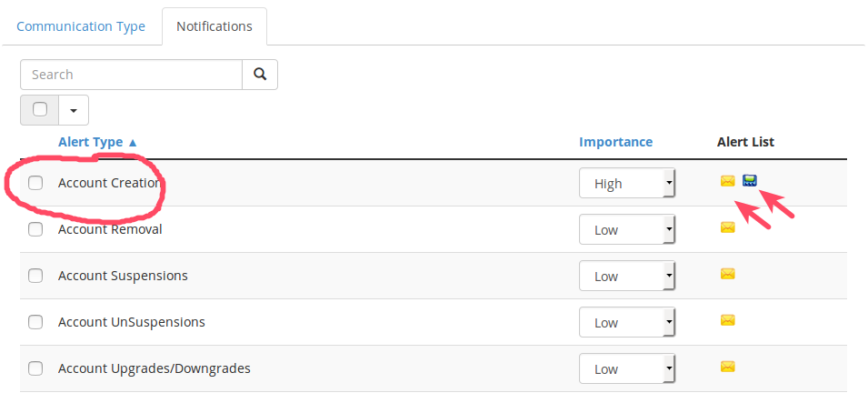This screenshot has height=393, width=868.
Task: Expand the bulk-select caret menu
Action: point(74,110)
